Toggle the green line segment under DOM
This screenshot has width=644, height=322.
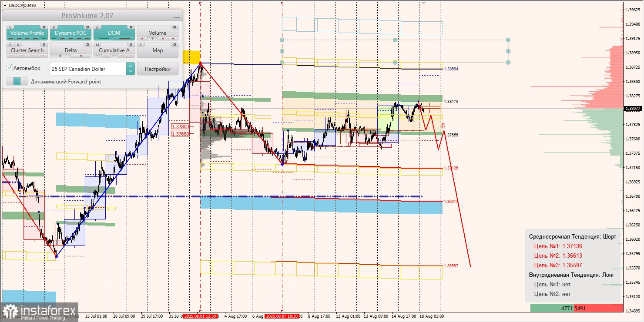(104, 39)
